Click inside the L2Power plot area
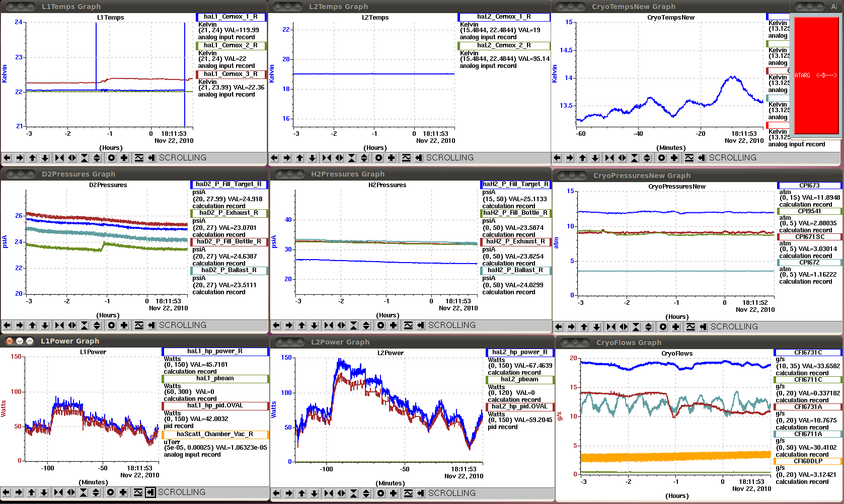The image size is (844, 504). click(389, 409)
